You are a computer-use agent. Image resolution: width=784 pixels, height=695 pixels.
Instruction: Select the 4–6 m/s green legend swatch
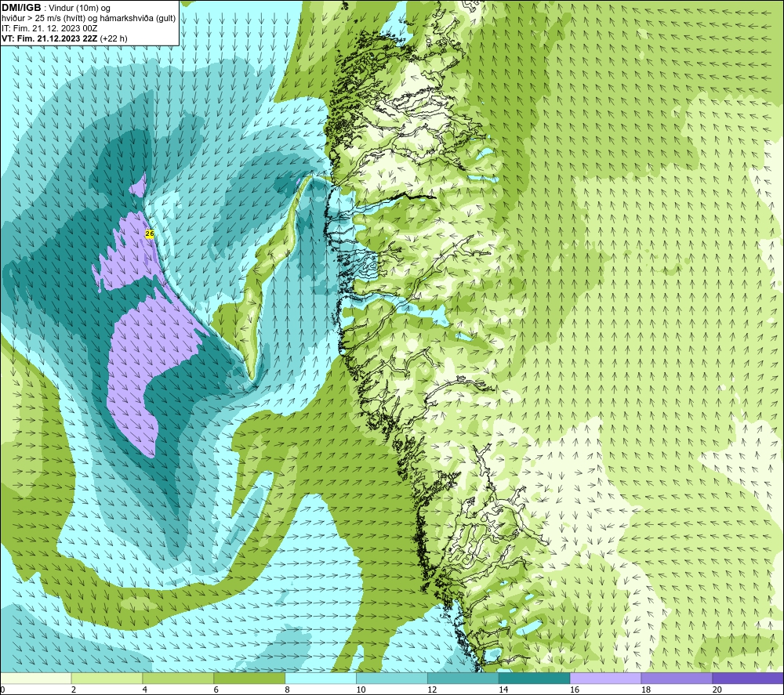[178, 678]
